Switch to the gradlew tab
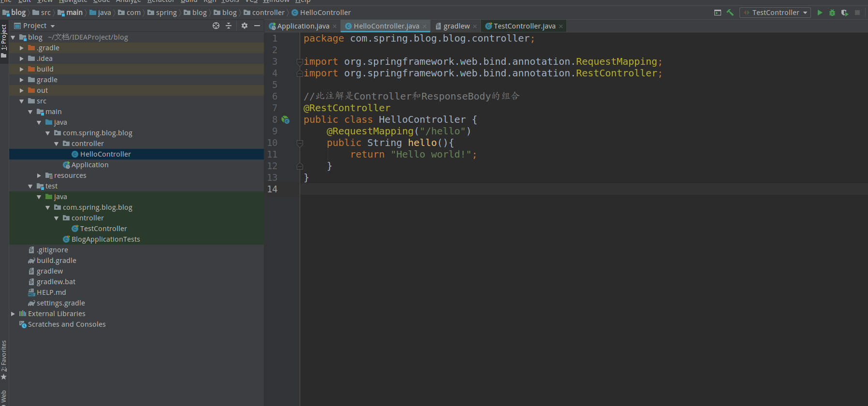The width and height of the screenshot is (868, 406). (456, 26)
